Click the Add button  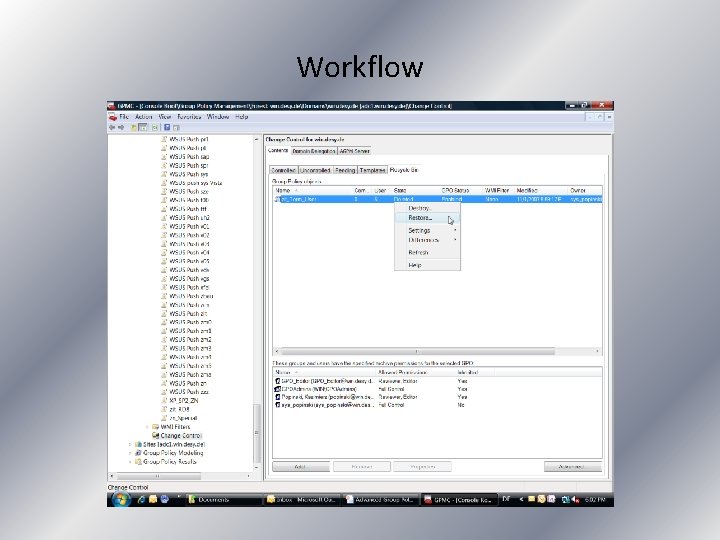coord(301,467)
